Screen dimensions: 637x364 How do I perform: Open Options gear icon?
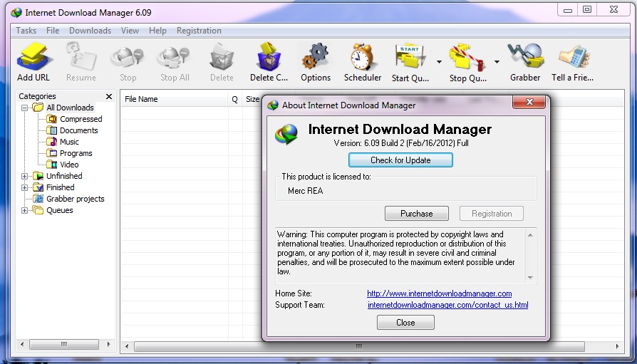coord(315,56)
